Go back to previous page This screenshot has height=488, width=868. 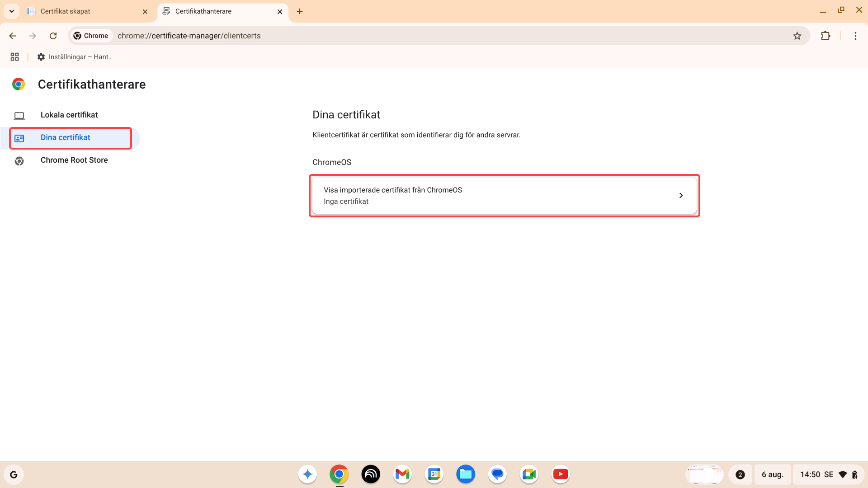13,36
